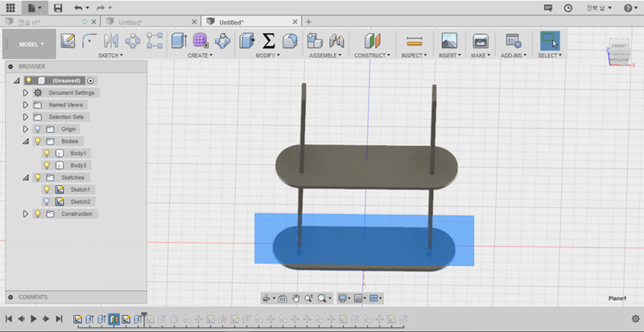Show Sketch2 using its light bulb

coord(47,201)
